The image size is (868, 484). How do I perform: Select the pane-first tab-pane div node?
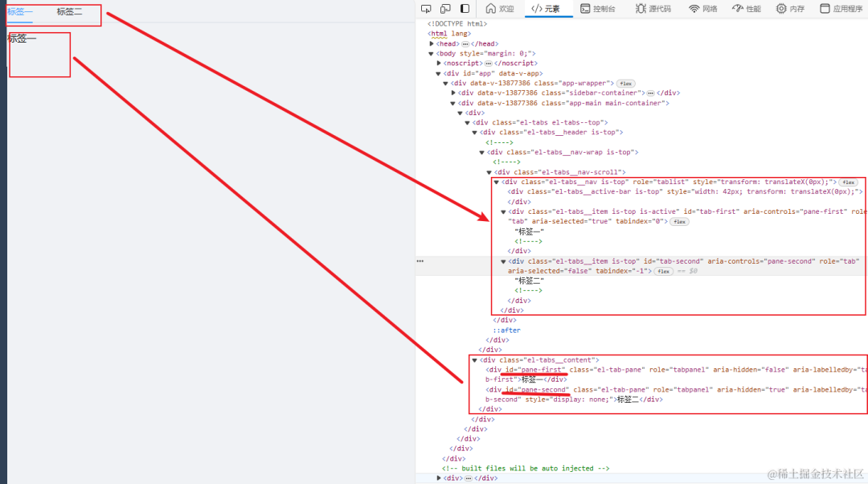click(676, 375)
